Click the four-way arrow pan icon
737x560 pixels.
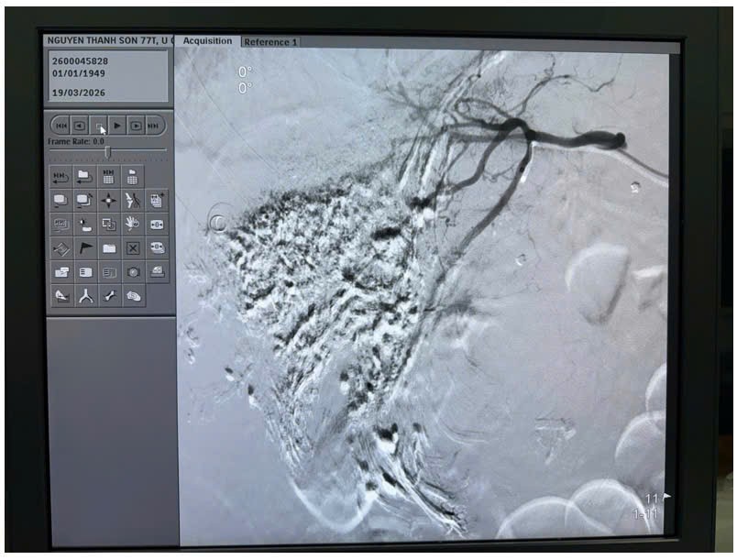(109, 201)
